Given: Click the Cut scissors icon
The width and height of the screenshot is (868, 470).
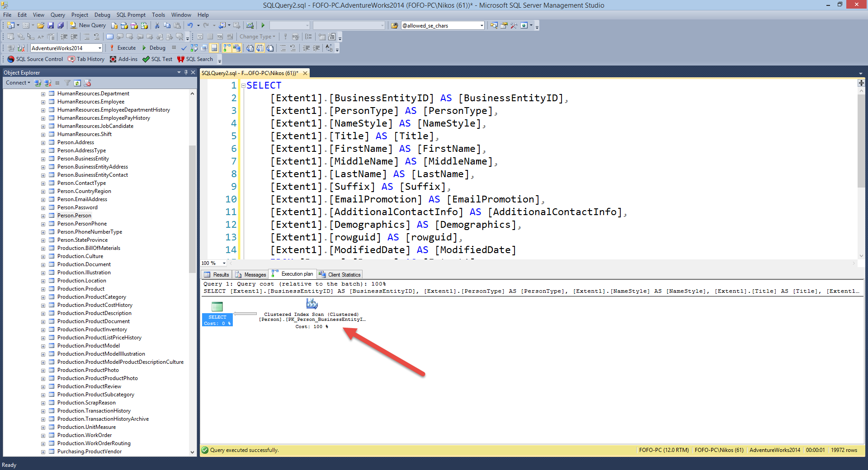Looking at the screenshot, I should click(x=157, y=25).
